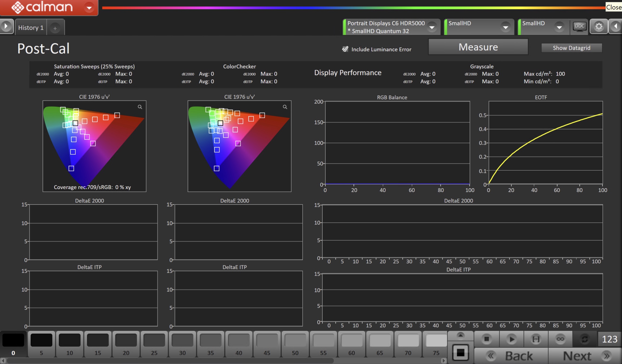Viewport: 622px width, 364px height.
Task: Toggle Include Luminance Error checkbox
Action: point(345,49)
